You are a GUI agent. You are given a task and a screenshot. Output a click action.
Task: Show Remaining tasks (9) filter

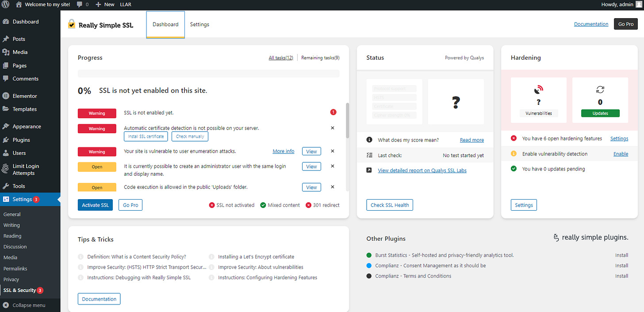(x=320, y=58)
